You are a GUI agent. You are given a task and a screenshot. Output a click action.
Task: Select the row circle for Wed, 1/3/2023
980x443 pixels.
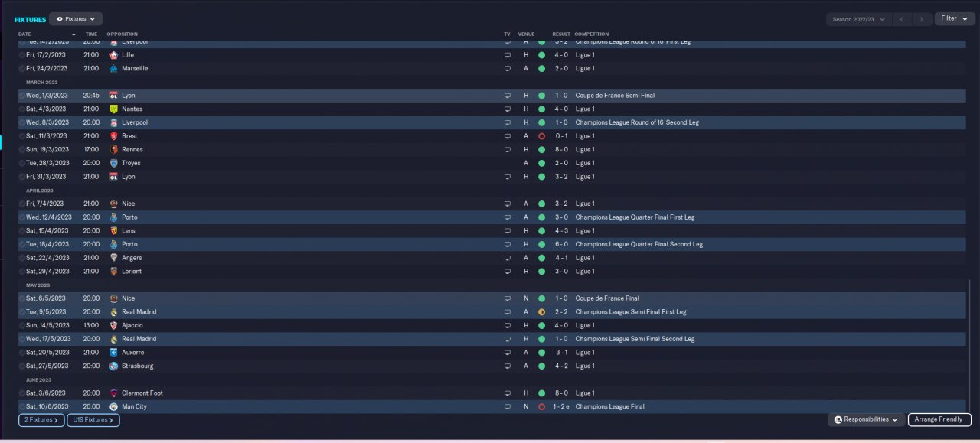22,96
